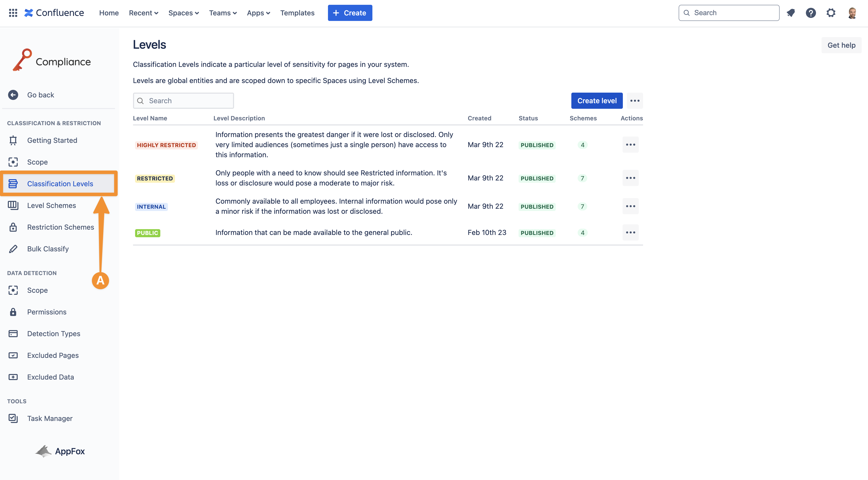The image size is (868, 480).
Task: Click the green PUBLIC level label
Action: 147,233
